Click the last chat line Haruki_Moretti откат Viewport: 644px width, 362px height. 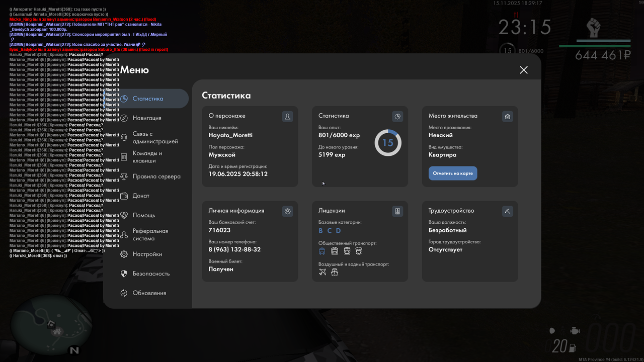[x=38, y=255]
